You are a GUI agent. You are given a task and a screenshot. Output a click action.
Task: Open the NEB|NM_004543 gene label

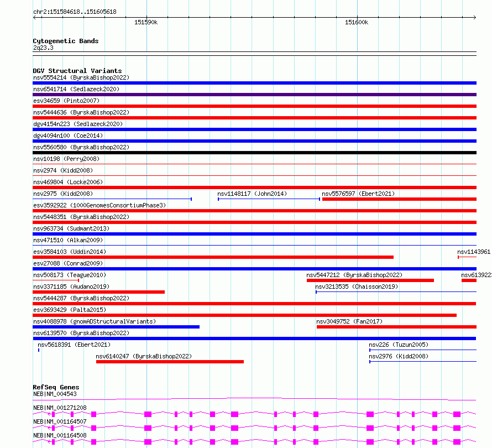pyautogui.click(x=55, y=394)
